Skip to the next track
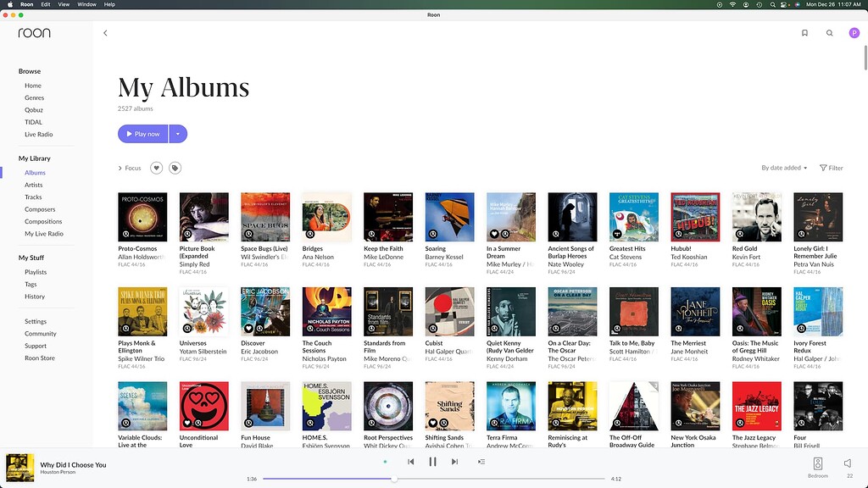This screenshot has width=868, height=488. (x=455, y=462)
